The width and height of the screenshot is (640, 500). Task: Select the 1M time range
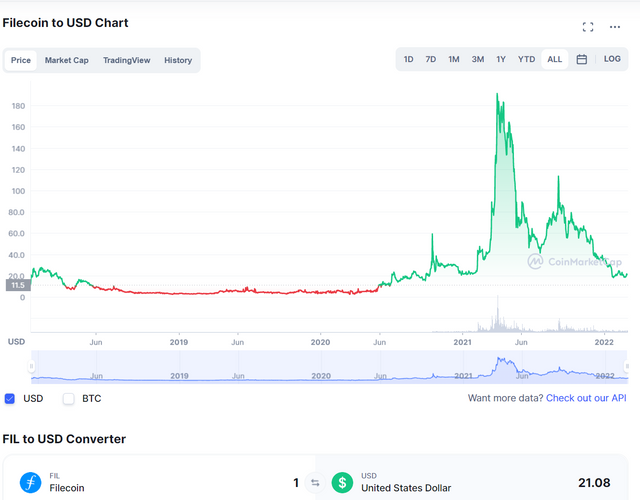pyautogui.click(x=454, y=59)
